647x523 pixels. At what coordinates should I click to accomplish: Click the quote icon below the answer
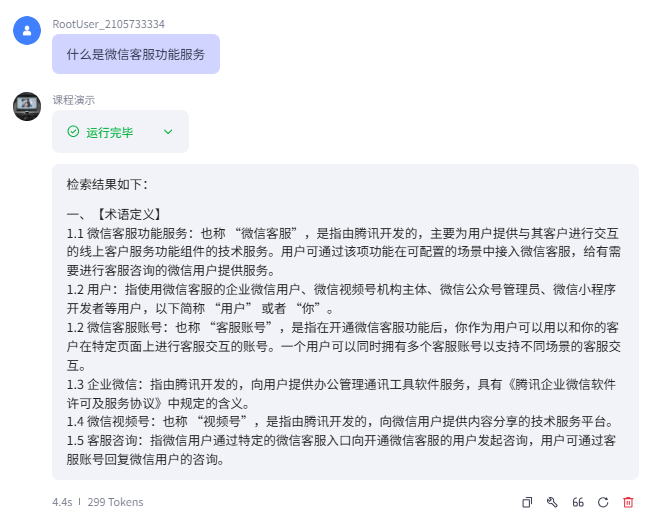point(578,502)
